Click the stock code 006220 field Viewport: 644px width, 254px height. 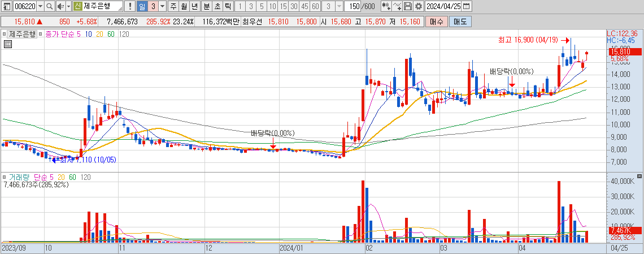tap(25, 6)
